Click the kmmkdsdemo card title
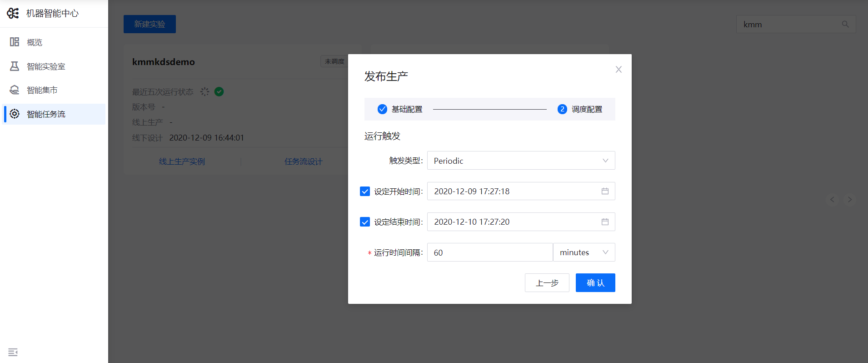 [164, 62]
